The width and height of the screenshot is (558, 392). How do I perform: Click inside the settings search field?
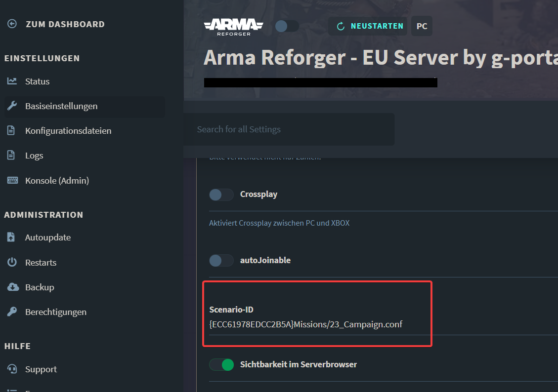pyautogui.click(x=289, y=129)
